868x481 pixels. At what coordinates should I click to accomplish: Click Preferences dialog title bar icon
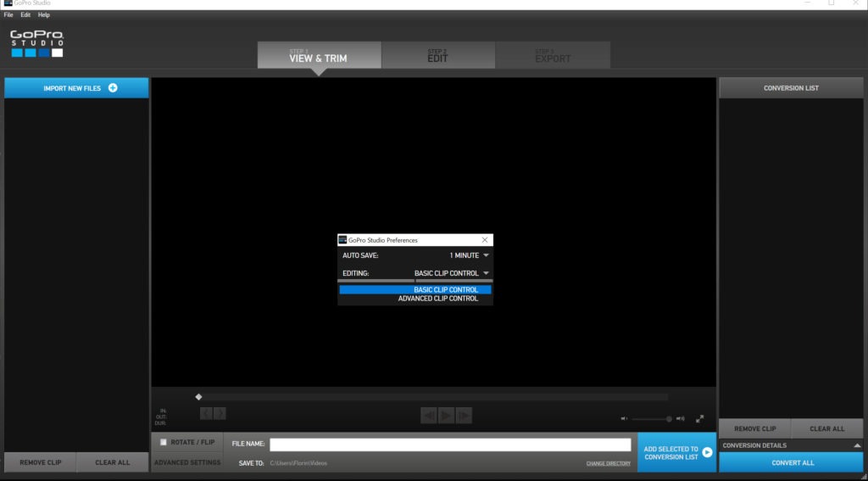pos(342,240)
